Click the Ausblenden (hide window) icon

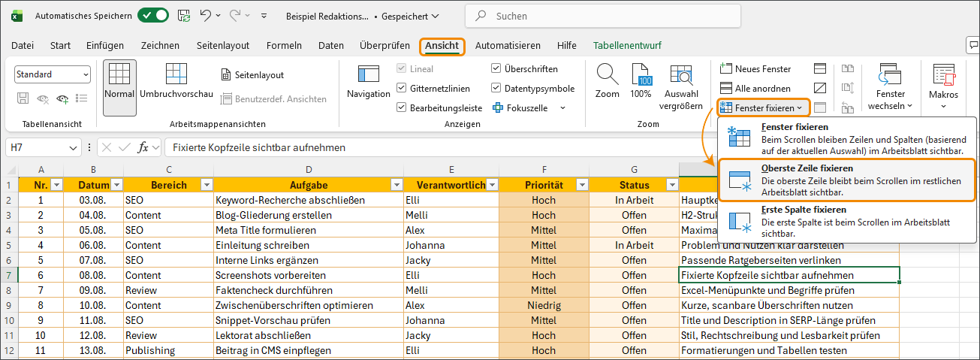coord(820,88)
